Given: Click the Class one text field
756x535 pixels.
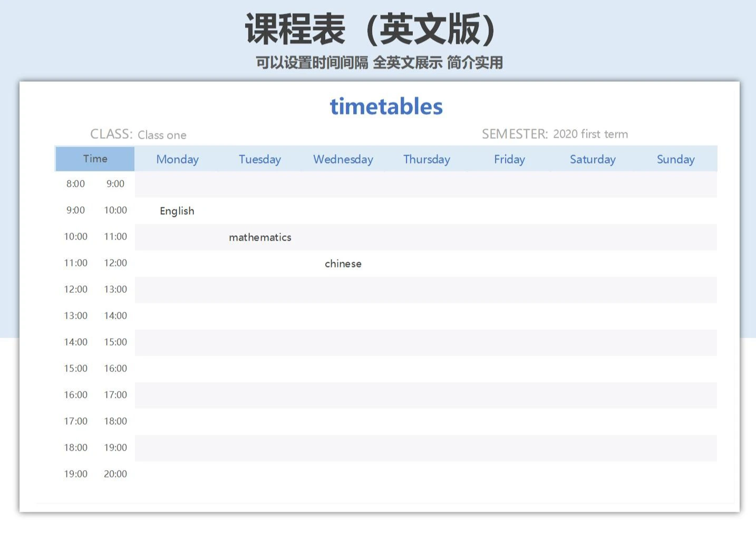Looking at the screenshot, I should tap(162, 135).
